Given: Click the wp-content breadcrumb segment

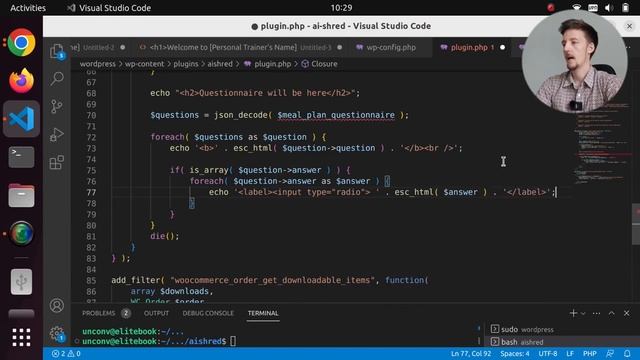Looking at the screenshot, I should [x=144, y=64].
